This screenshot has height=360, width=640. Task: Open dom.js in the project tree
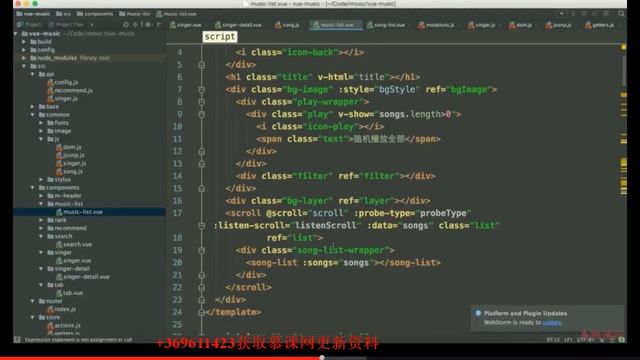pyautogui.click(x=69, y=147)
